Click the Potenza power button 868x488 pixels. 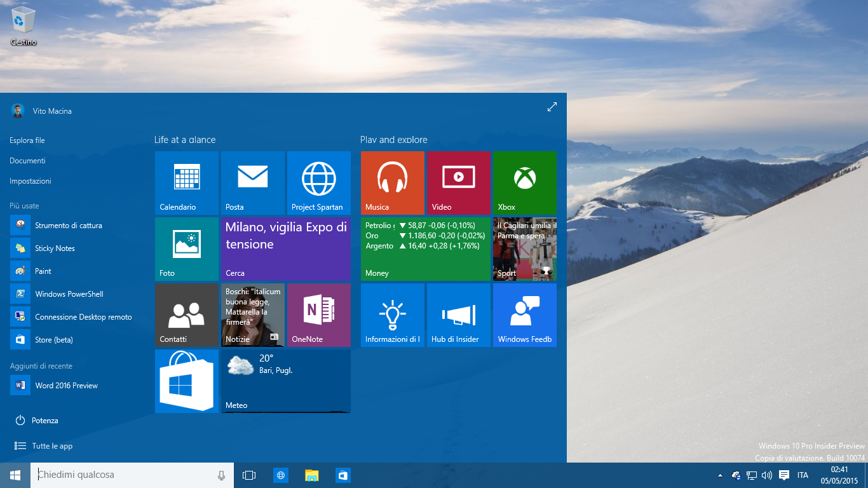(37, 421)
